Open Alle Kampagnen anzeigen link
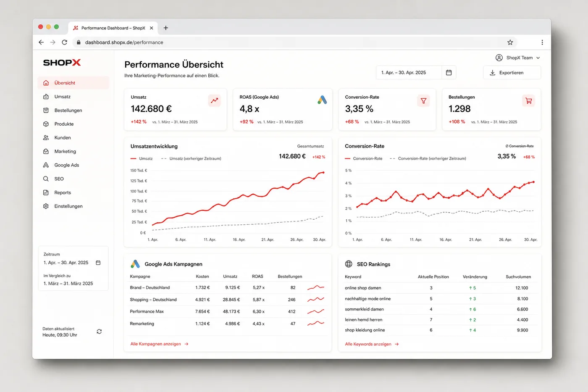 click(x=160, y=344)
